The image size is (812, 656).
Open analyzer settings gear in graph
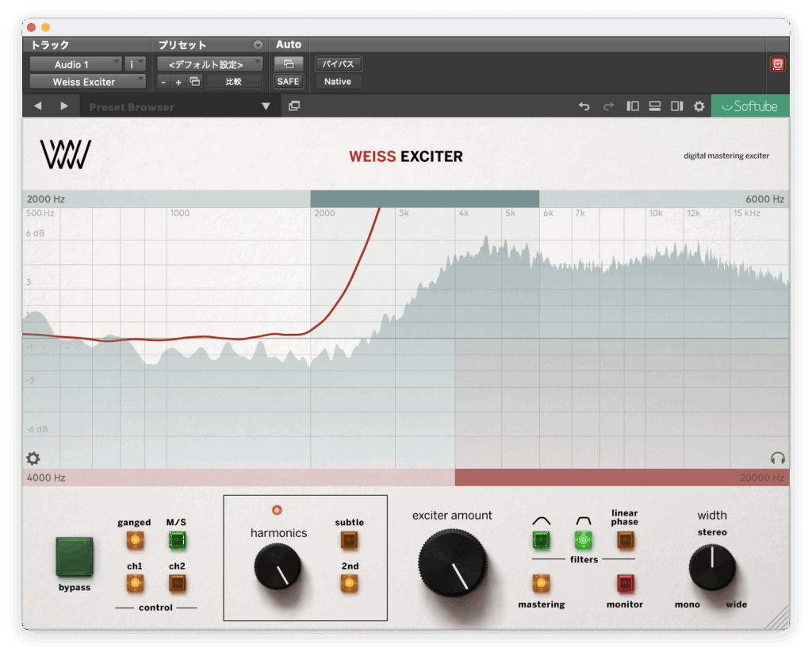pos(33,458)
